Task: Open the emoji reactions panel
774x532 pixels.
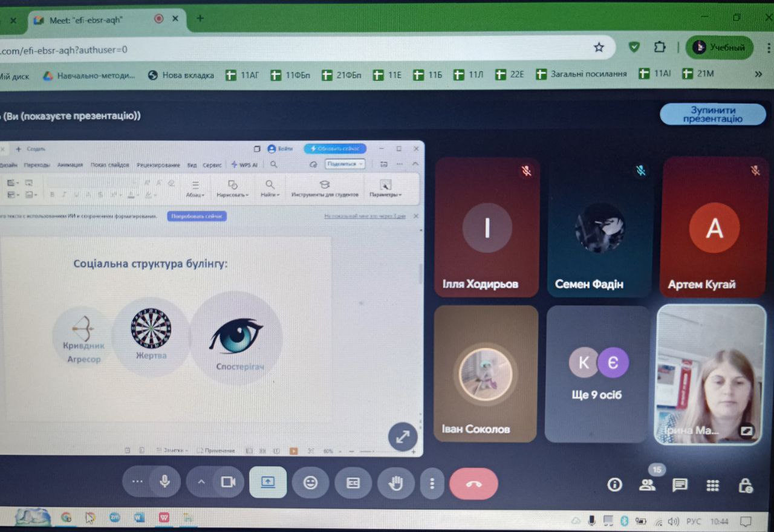Action: tap(310, 482)
